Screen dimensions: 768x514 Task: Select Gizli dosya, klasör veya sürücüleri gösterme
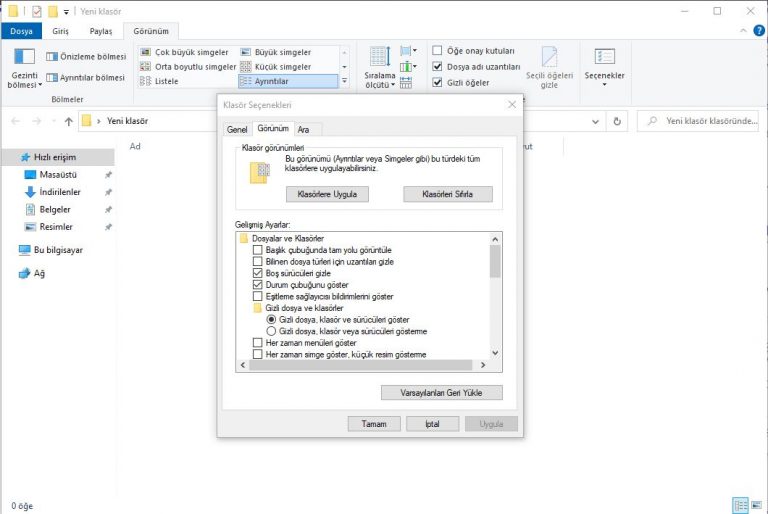[271, 331]
